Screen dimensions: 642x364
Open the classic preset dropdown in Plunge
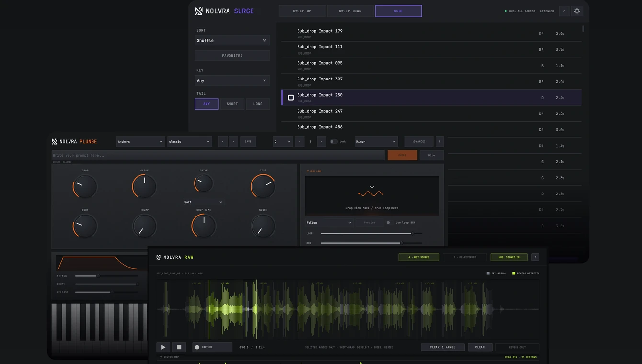pos(190,141)
